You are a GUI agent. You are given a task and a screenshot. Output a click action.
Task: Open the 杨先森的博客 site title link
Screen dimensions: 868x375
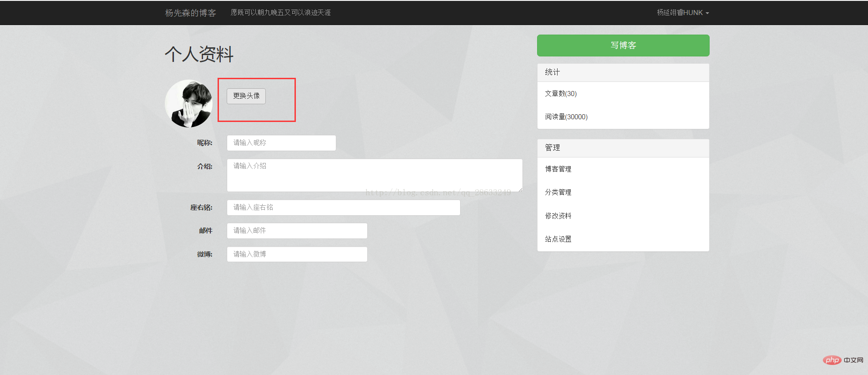coord(190,13)
